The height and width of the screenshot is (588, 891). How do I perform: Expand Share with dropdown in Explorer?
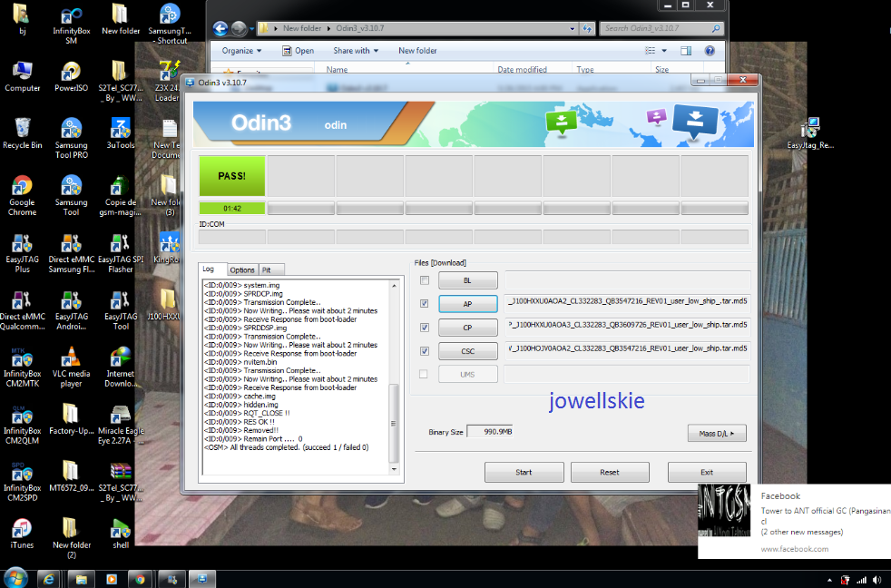pyautogui.click(x=356, y=51)
